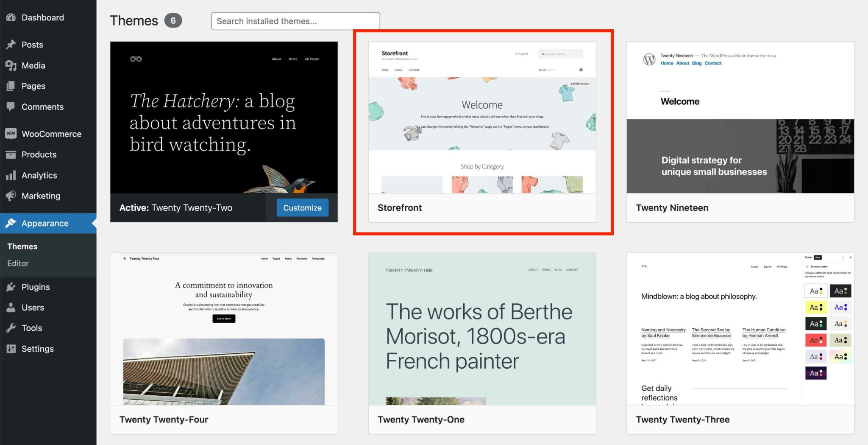Select the Storefront theme preview

482,118
